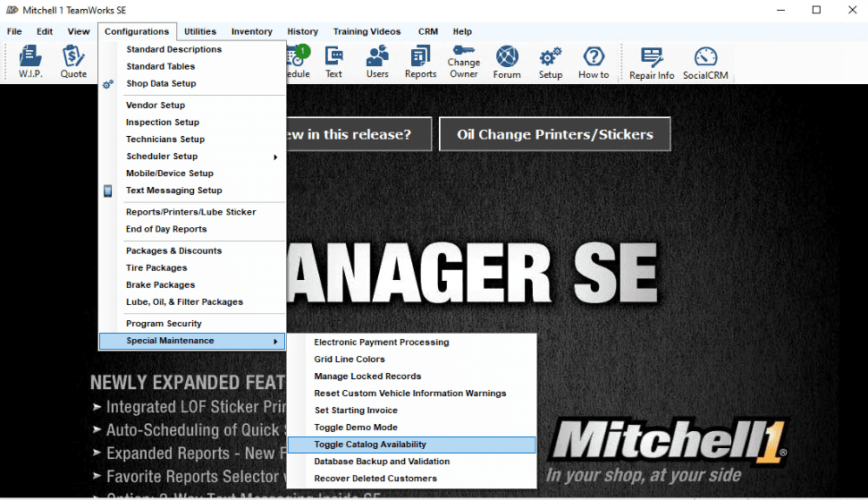
Task: Click the How to question icon
Action: tap(594, 62)
